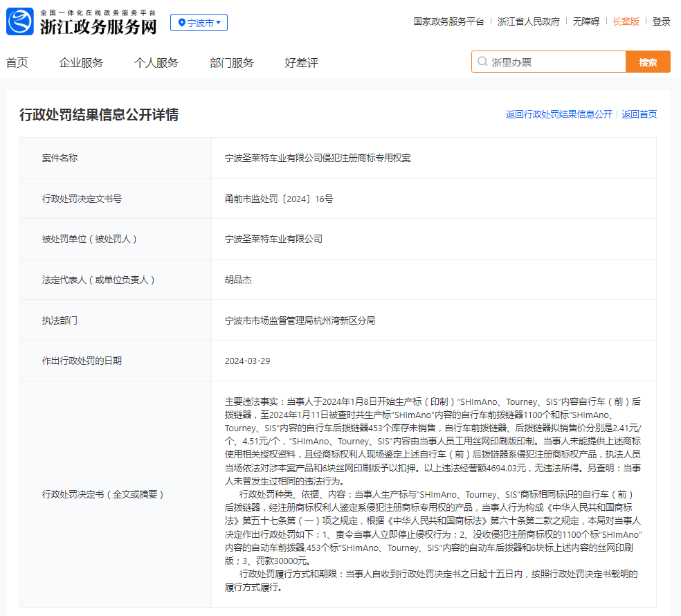Open the 好差评 menu item
This screenshot has width=681, height=616.
coord(302,62)
